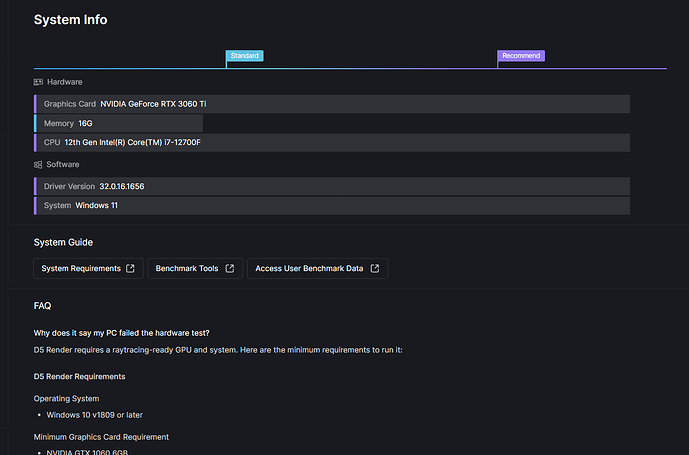This screenshot has height=455, width=689.
Task: Open the System Requirements link
Action: click(88, 268)
